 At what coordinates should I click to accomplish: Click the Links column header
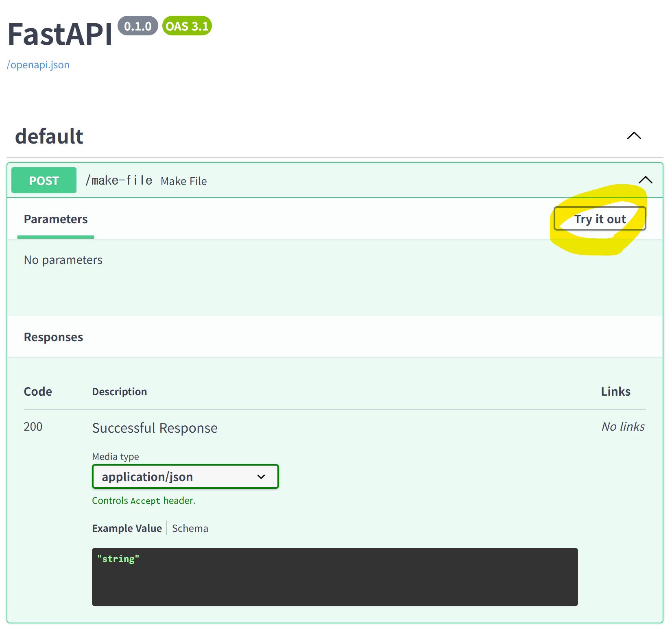(x=616, y=392)
